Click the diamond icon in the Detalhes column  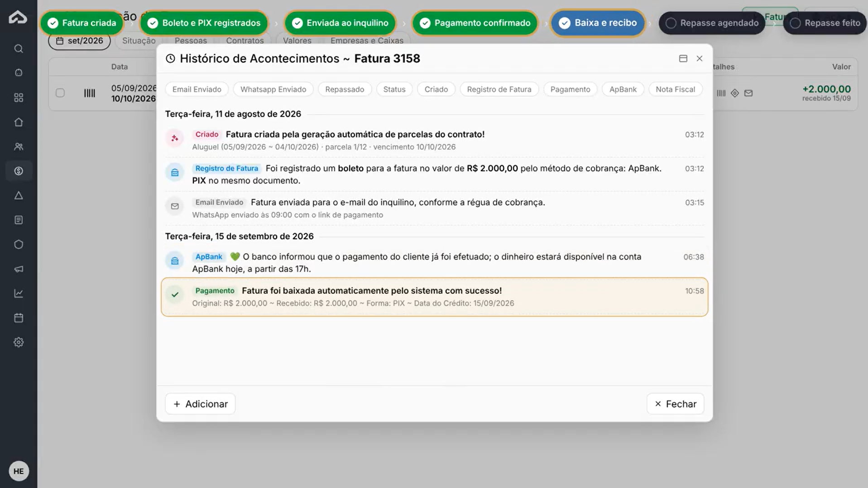click(x=735, y=93)
